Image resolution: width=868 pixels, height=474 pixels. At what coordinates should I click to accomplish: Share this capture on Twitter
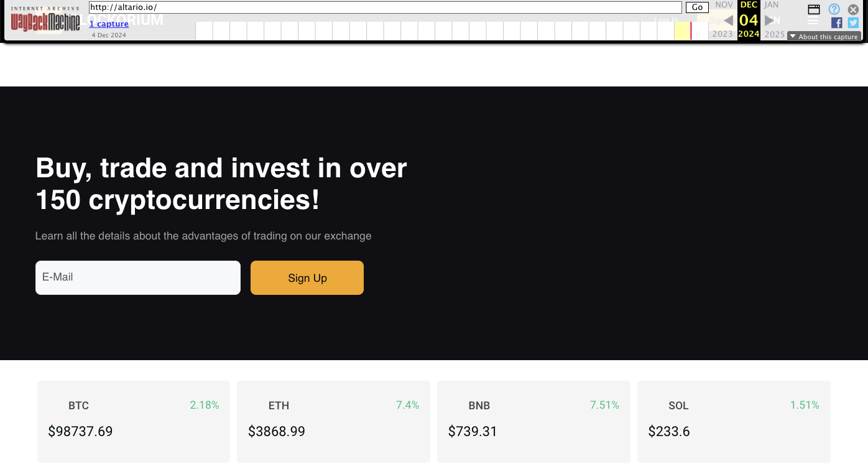pyautogui.click(x=853, y=22)
